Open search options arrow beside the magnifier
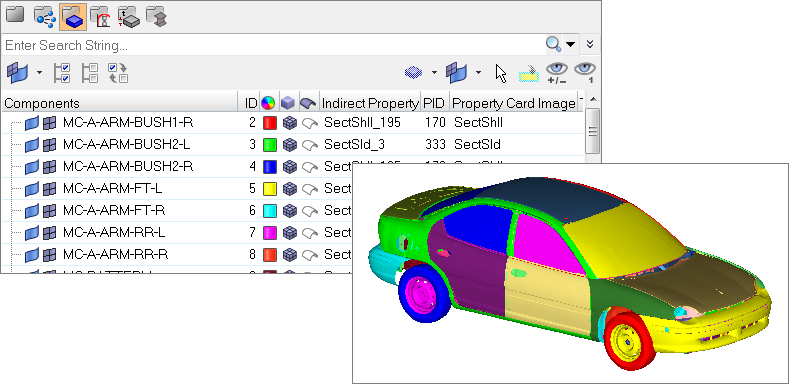789x384 pixels. [570, 45]
